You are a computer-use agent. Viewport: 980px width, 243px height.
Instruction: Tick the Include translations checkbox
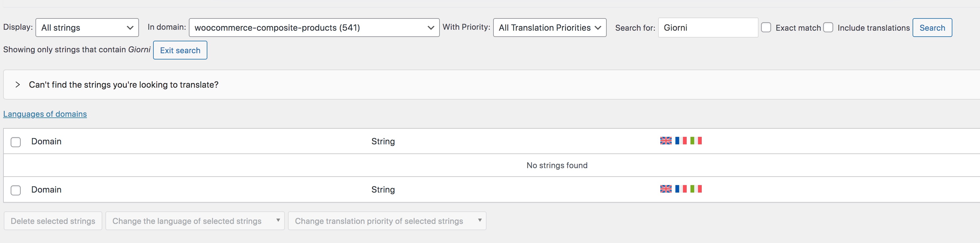click(828, 28)
